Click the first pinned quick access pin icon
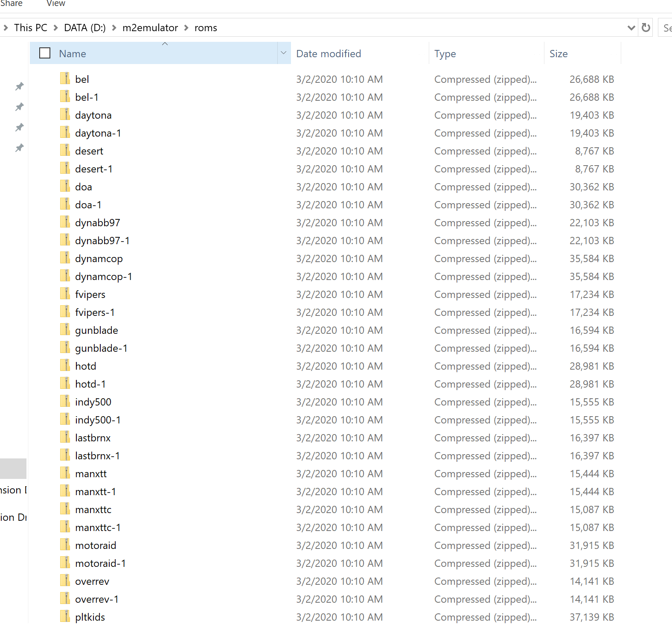The width and height of the screenshot is (672, 636). pyautogui.click(x=19, y=86)
